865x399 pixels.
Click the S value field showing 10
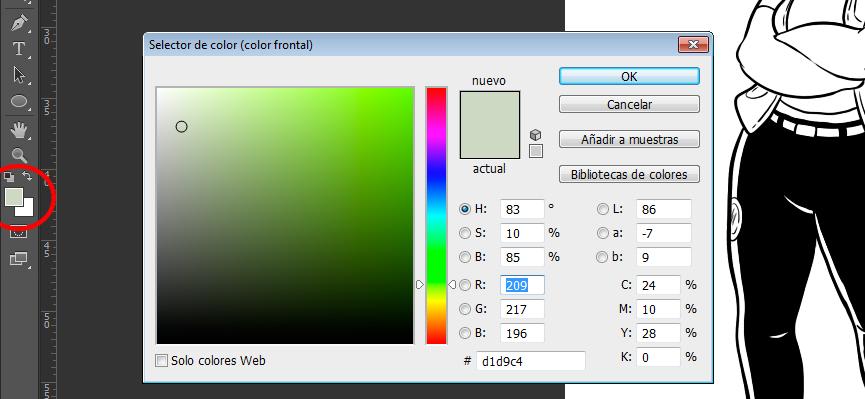click(x=522, y=233)
